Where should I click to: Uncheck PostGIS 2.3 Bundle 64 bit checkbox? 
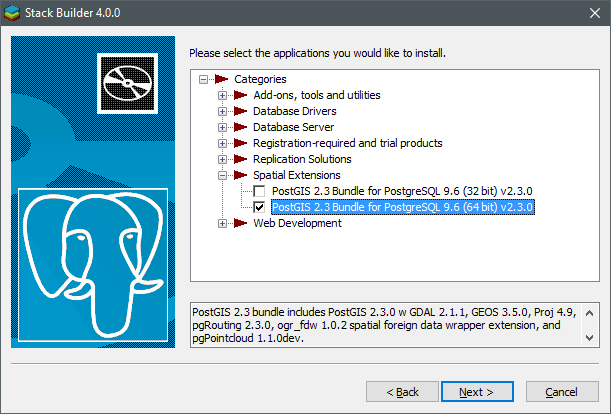[259, 207]
